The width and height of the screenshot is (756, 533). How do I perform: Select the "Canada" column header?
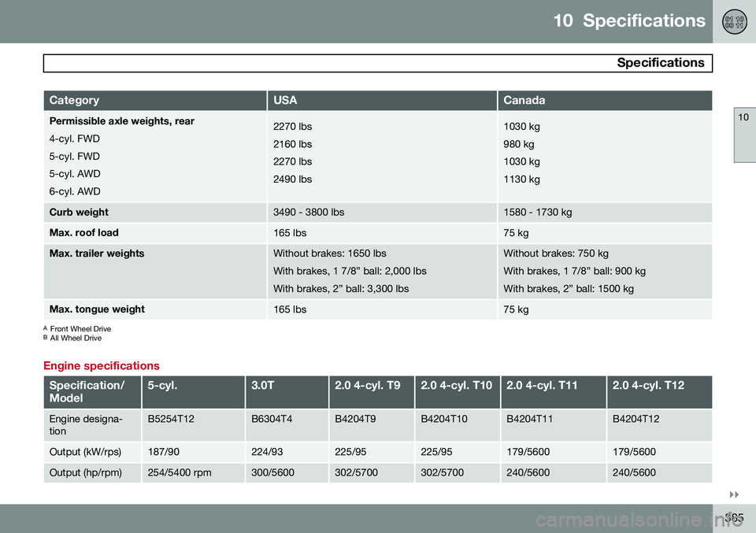coord(605,100)
